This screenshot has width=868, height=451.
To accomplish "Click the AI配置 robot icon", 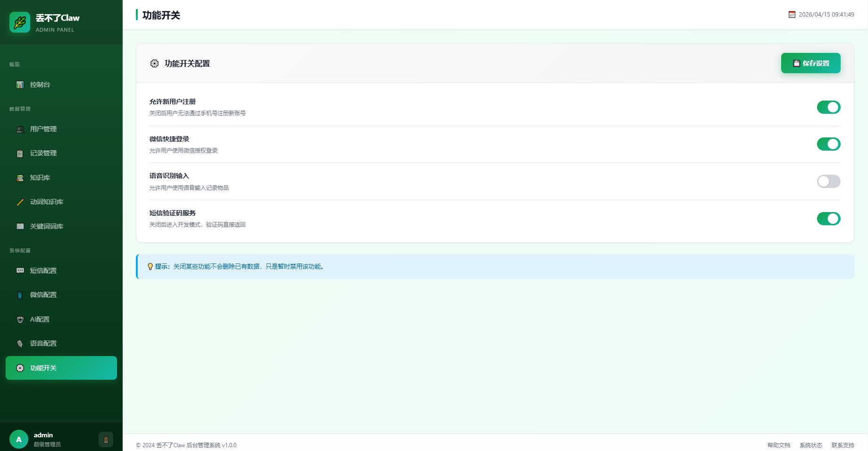I will (20, 319).
